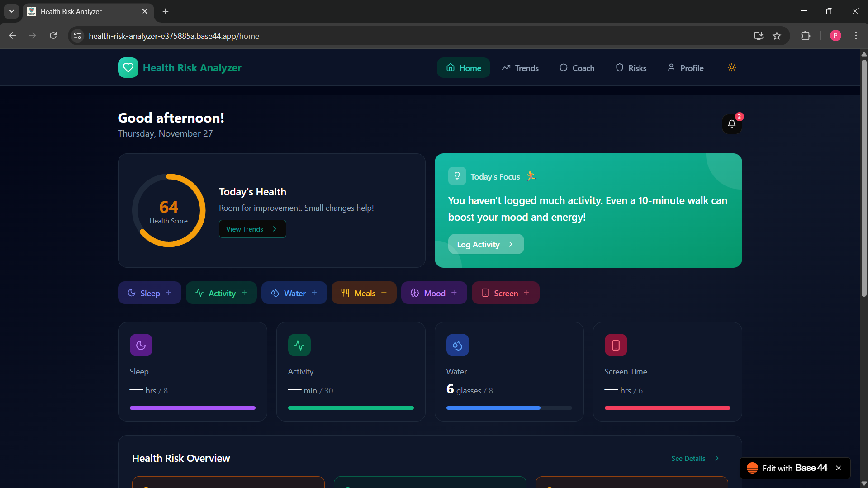Viewport: 868px width, 488px height.
Task: Open the notifications bell
Action: (x=732, y=124)
